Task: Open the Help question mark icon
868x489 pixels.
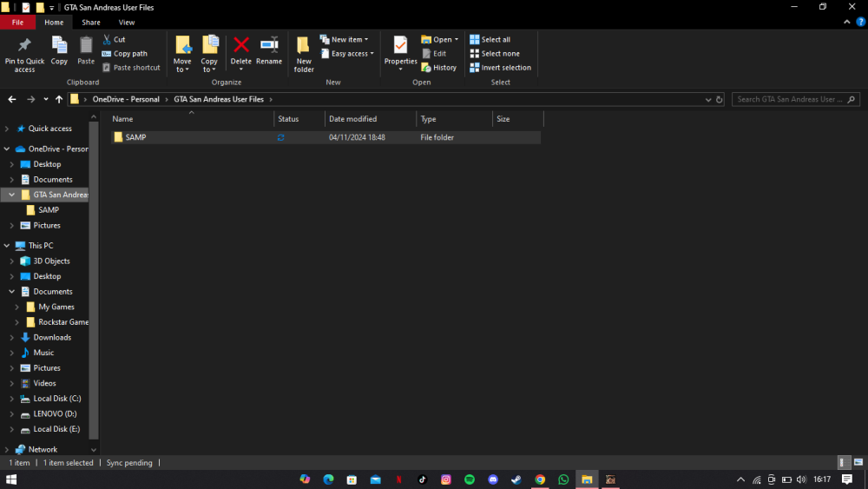Action: (860, 23)
